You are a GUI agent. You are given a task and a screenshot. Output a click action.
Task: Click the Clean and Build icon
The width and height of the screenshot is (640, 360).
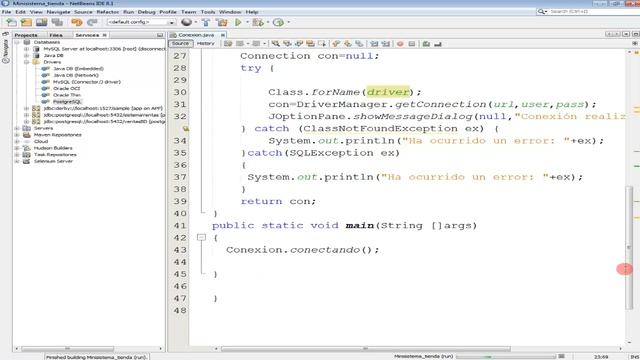point(222,22)
